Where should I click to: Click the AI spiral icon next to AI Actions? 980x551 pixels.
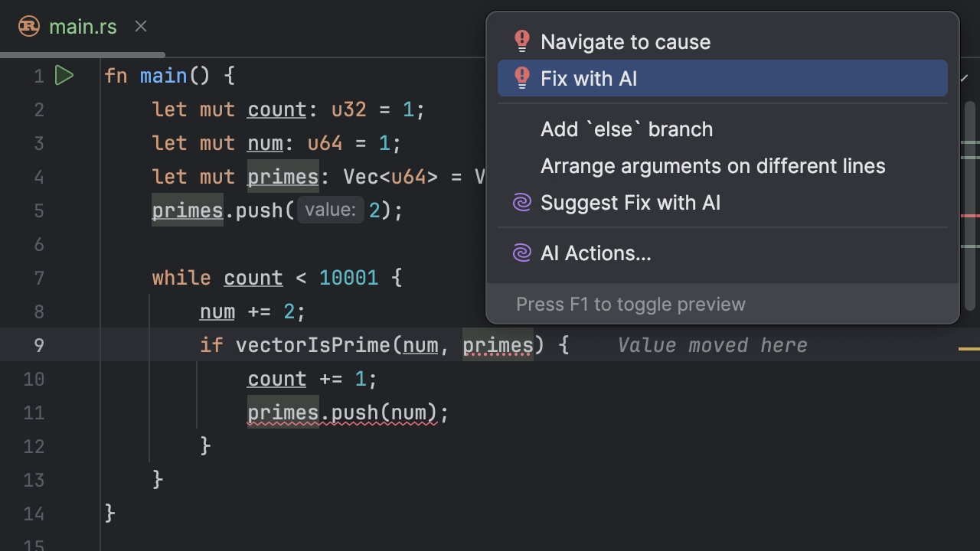click(522, 253)
